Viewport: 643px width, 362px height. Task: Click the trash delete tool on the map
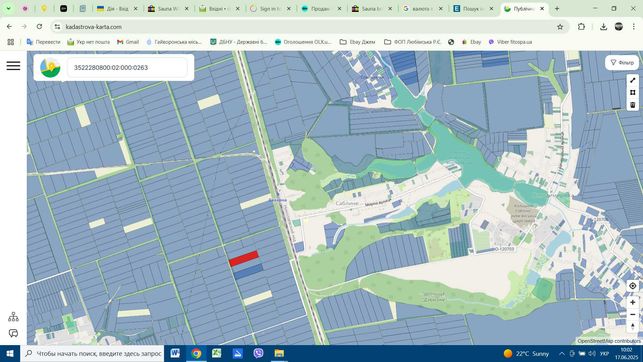[x=633, y=105]
